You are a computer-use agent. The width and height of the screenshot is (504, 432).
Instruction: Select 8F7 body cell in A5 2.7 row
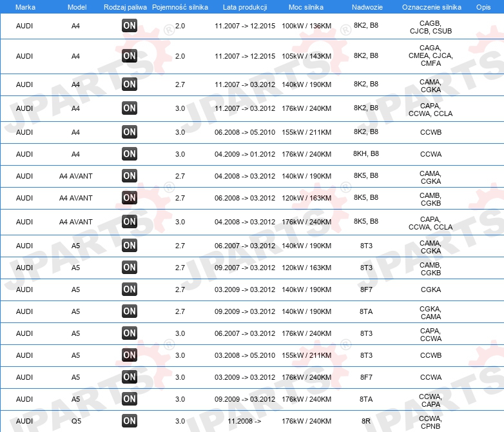[366, 290]
